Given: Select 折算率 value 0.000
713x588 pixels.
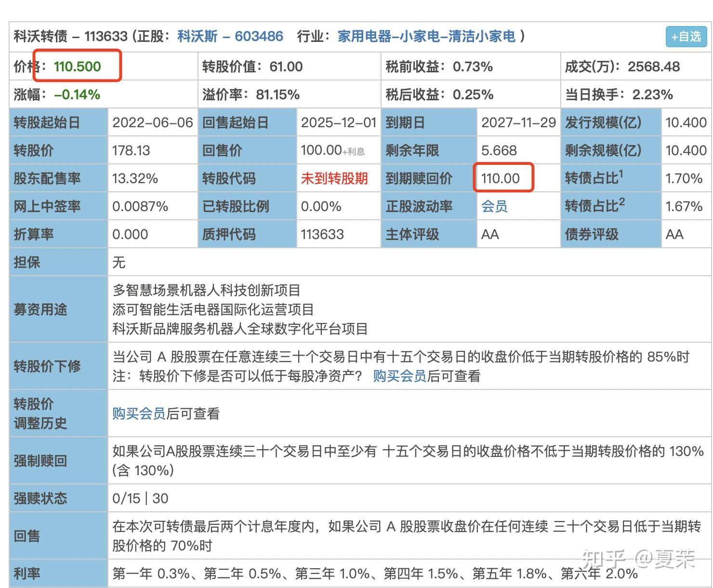Looking at the screenshot, I should click(130, 234).
